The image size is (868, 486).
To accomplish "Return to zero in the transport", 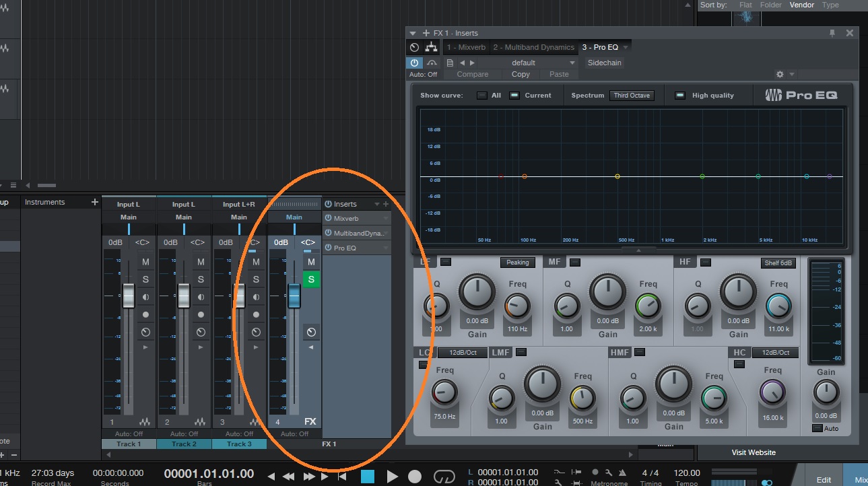I will (342, 477).
